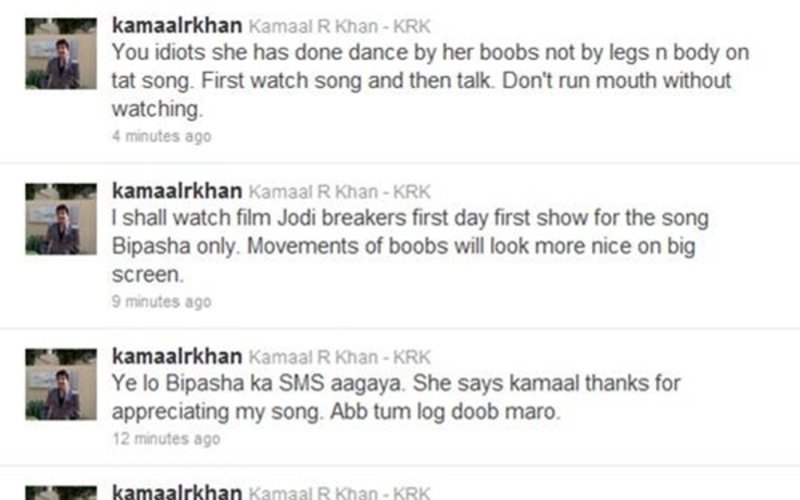
Task: Click display name Kamaal R Khan - KRK on second tweet
Action: [x=340, y=191]
